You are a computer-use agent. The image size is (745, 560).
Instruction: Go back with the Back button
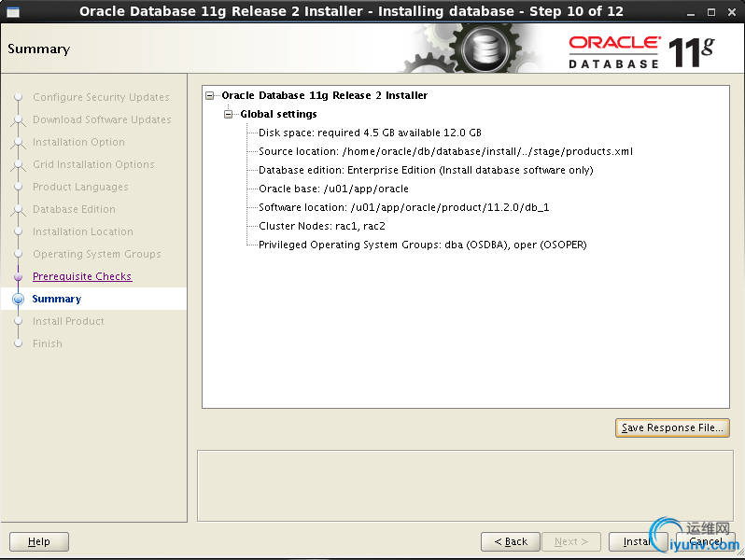511,541
